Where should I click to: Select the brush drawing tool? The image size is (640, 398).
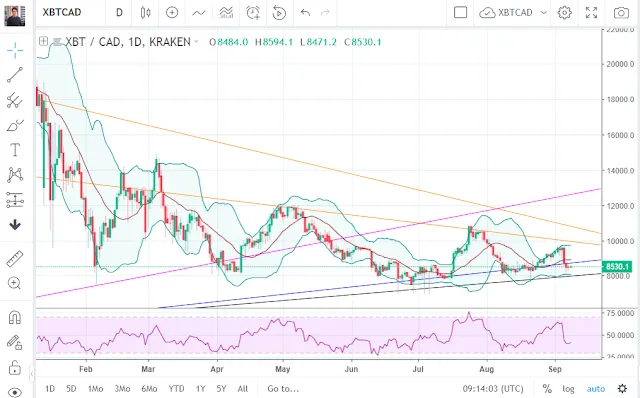click(15, 125)
